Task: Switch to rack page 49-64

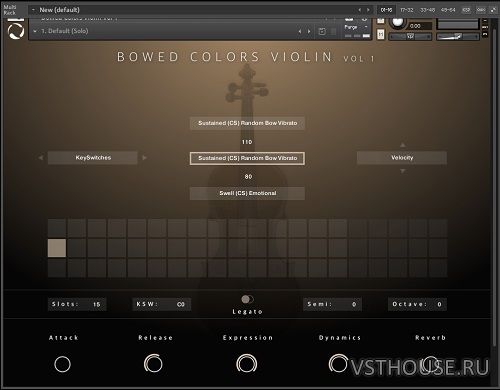Action: click(448, 10)
